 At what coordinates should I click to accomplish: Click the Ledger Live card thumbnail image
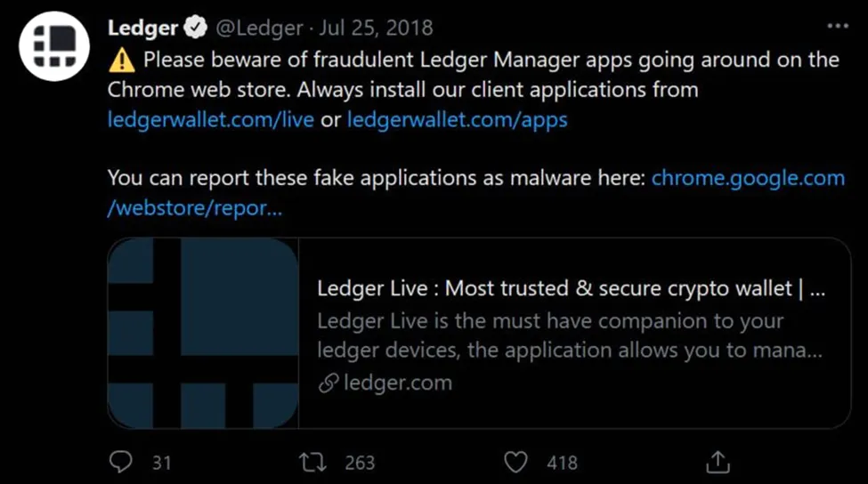click(x=203, y=333)
